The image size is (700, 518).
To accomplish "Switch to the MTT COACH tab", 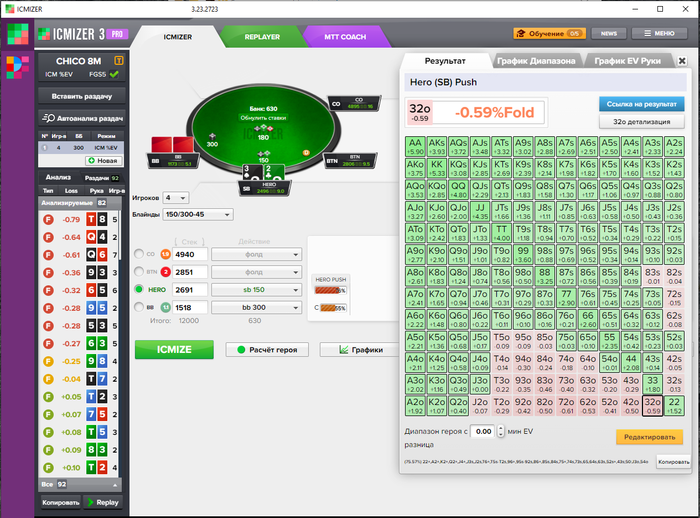I will pyautogui.click(x=345, y=37).
